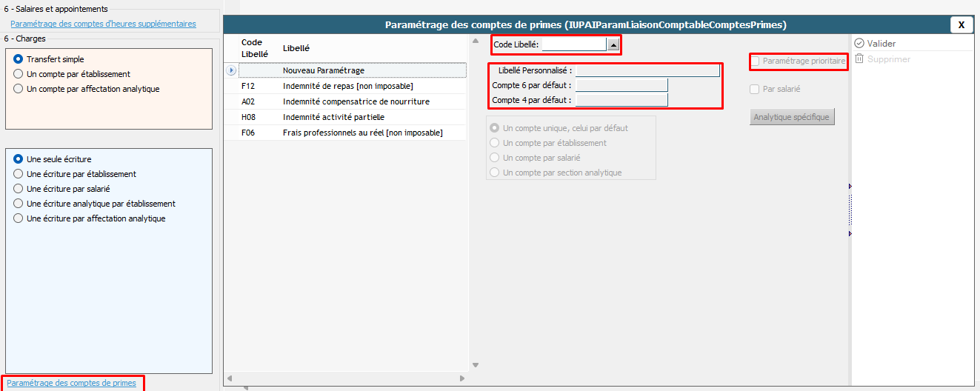Click the Libellé Personnalisé input field
980x391 pixels.
[647, 70]
